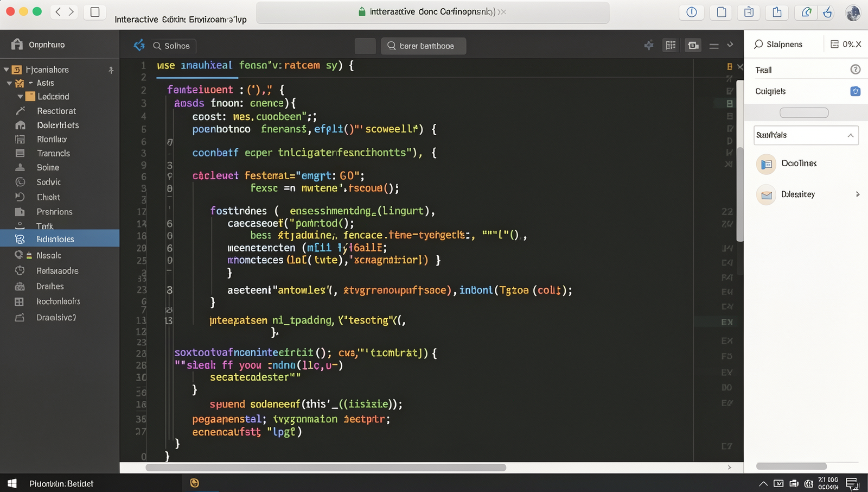Click the sparkle icon in editor toolbar
The height and width of the screenshot is (492, 868).
click(x=648, y=46)
